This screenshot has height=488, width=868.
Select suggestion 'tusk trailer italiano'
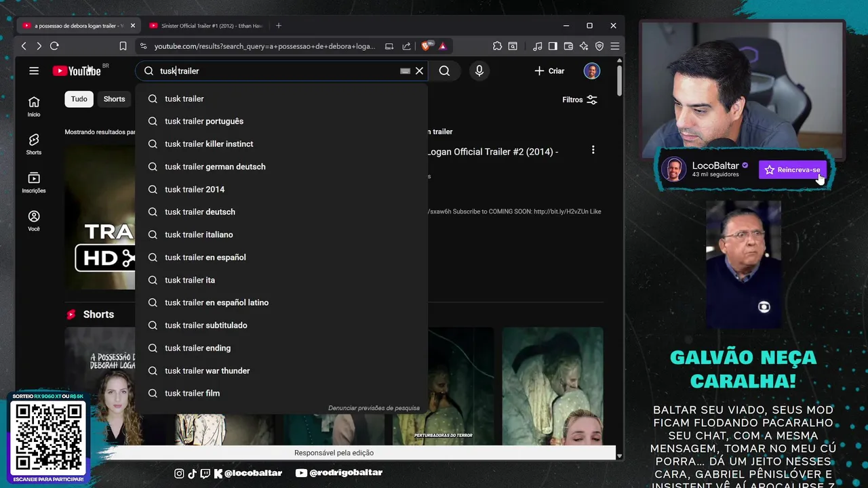pos(281,235)
